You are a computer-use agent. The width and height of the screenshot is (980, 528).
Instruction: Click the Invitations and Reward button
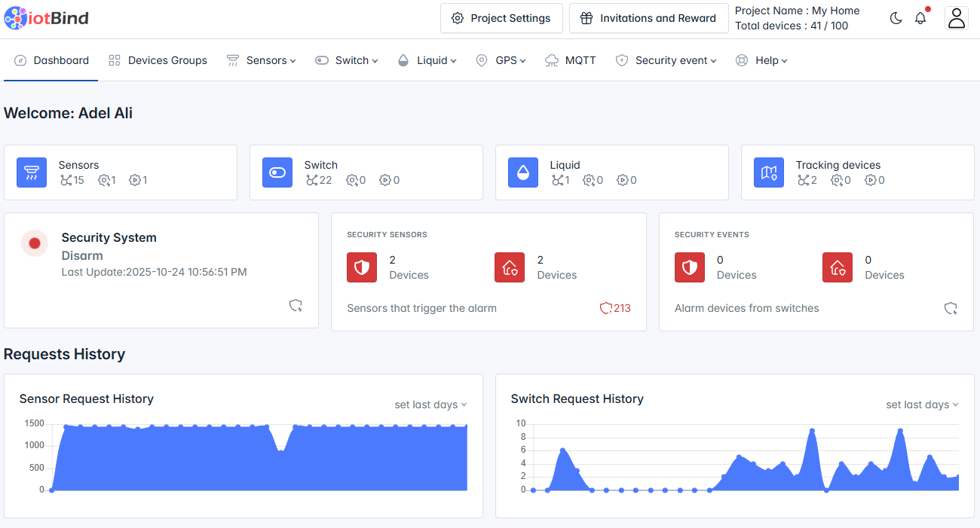point(648,18)
